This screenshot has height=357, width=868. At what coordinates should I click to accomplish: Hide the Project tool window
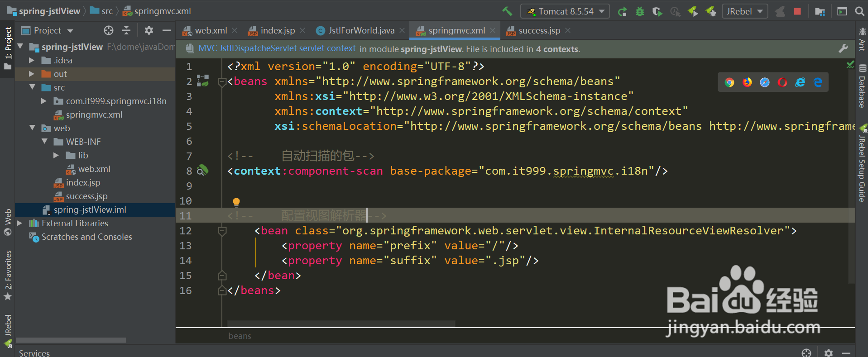tap(167, 30)
